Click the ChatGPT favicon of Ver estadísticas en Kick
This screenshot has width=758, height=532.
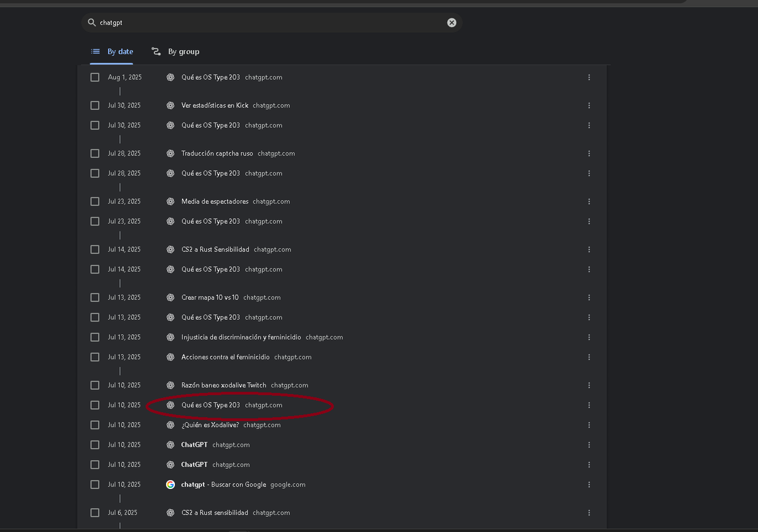[171, 106]
